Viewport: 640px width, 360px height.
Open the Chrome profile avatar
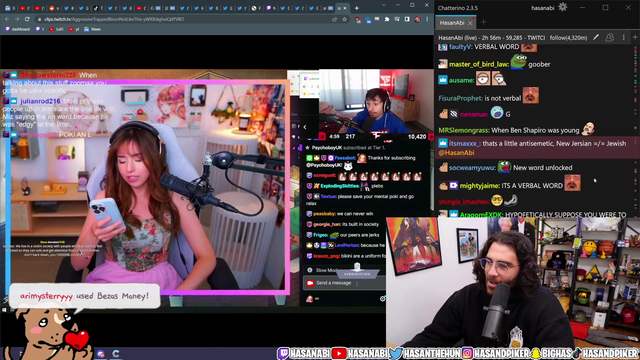[x=417, y=19]
